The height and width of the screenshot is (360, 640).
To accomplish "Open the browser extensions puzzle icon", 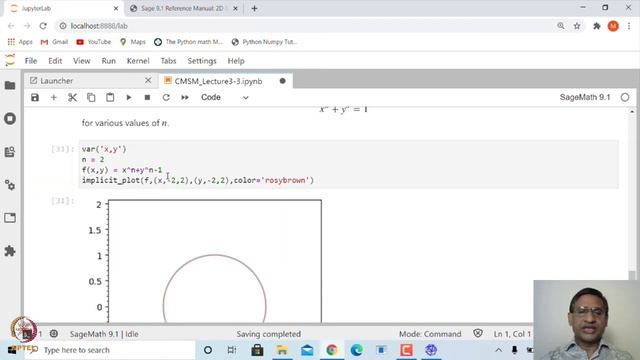I will [x=597, y=26].
